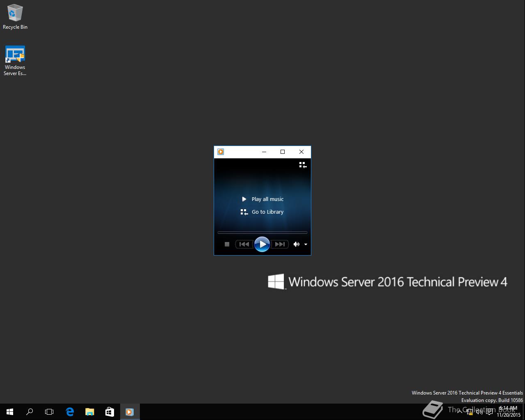Viewport: 525px width, 420px height.
Task: Click the Windows Media Player title bar icon
Action: coord(221,152)
